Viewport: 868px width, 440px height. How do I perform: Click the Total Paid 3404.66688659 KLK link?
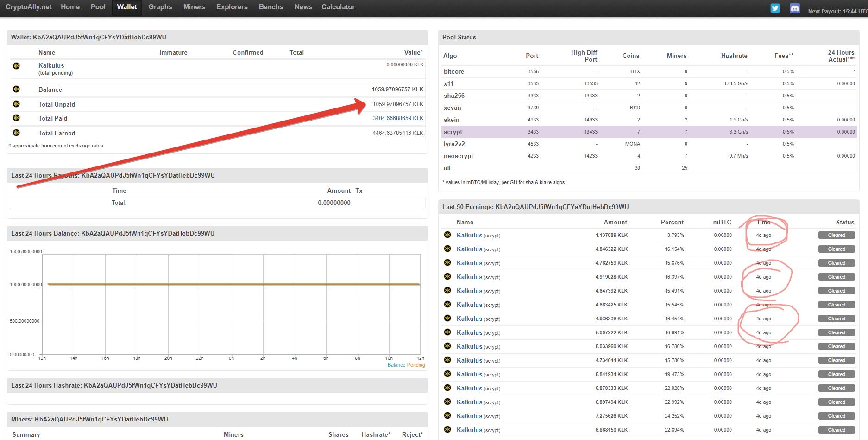398,118
